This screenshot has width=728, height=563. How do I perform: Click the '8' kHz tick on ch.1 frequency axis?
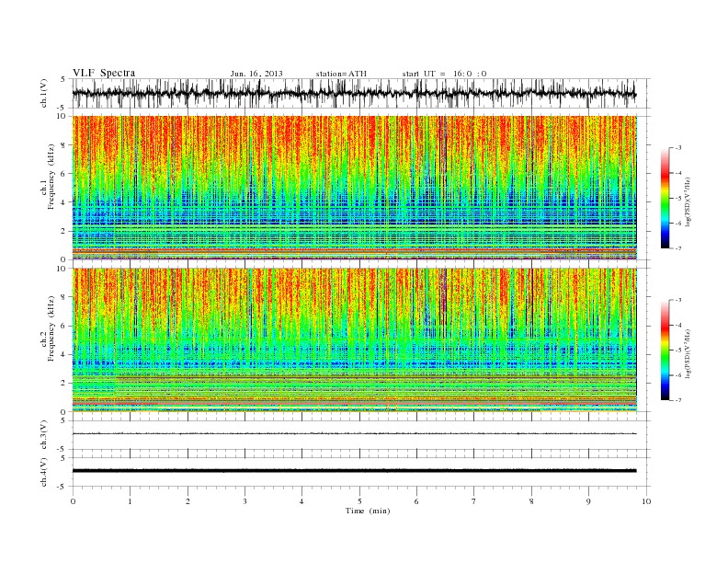[x=64, y=145]
